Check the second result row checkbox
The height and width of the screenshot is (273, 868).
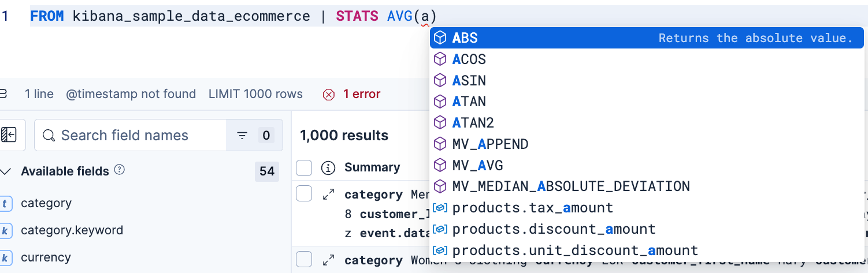coord(304,260)
